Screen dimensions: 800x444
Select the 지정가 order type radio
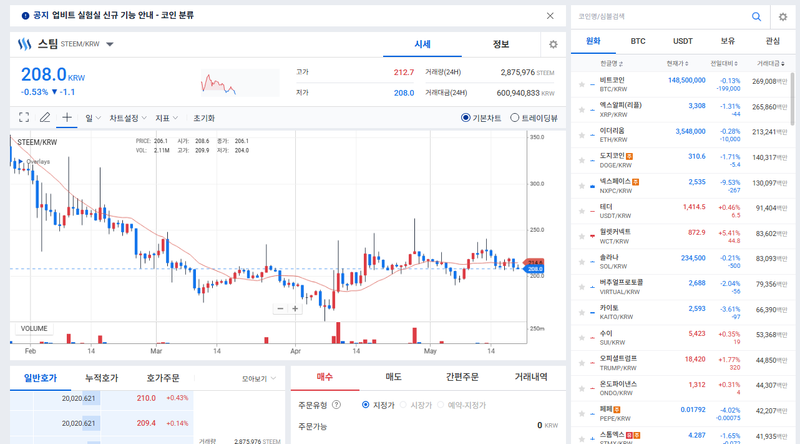(365, 405)
